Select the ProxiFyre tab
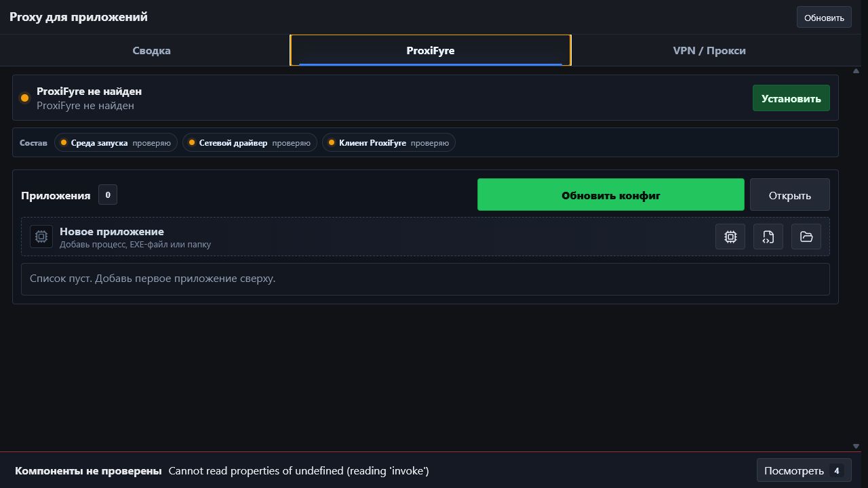 pos(431,50)
